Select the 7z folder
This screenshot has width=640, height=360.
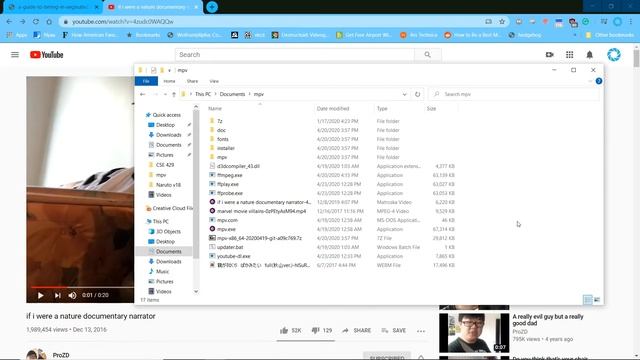click(x=220, y=121)
